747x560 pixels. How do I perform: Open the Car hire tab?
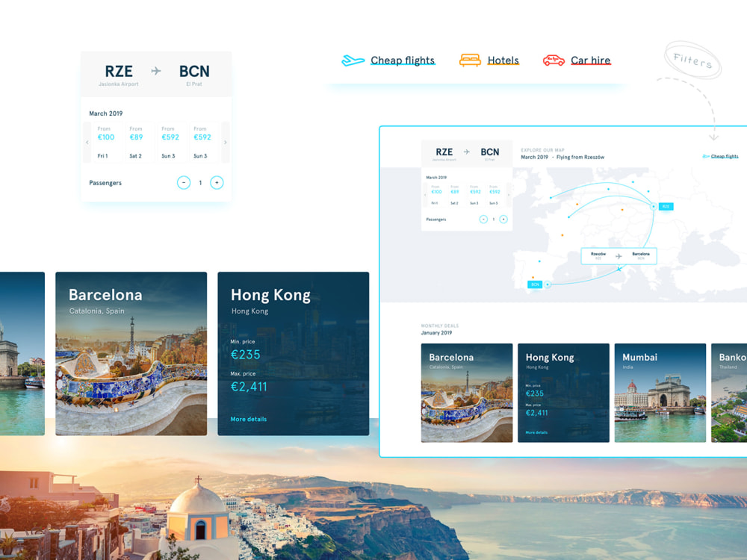(591, 60)
